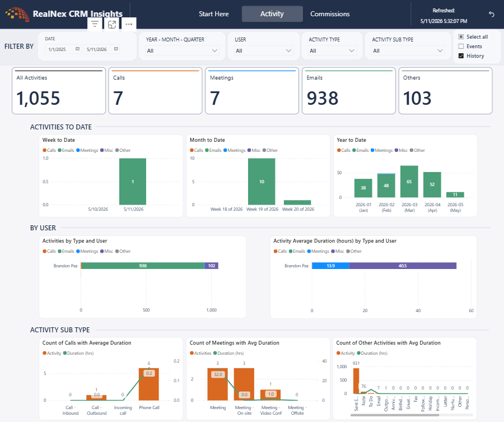Select the Activity navigation button

coord(272,14)
